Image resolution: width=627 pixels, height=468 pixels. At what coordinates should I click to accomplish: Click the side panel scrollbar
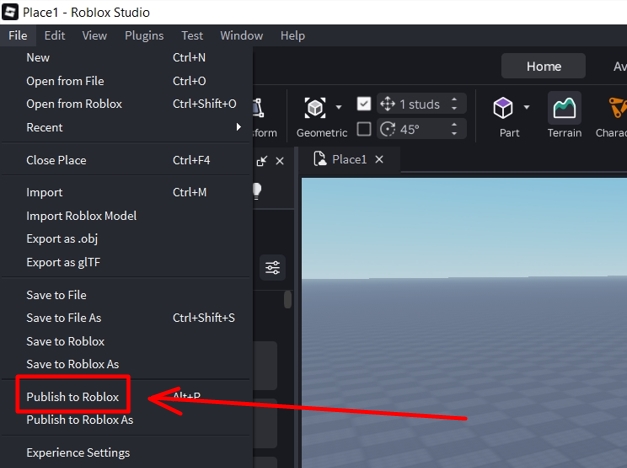(x=288, y=300)
